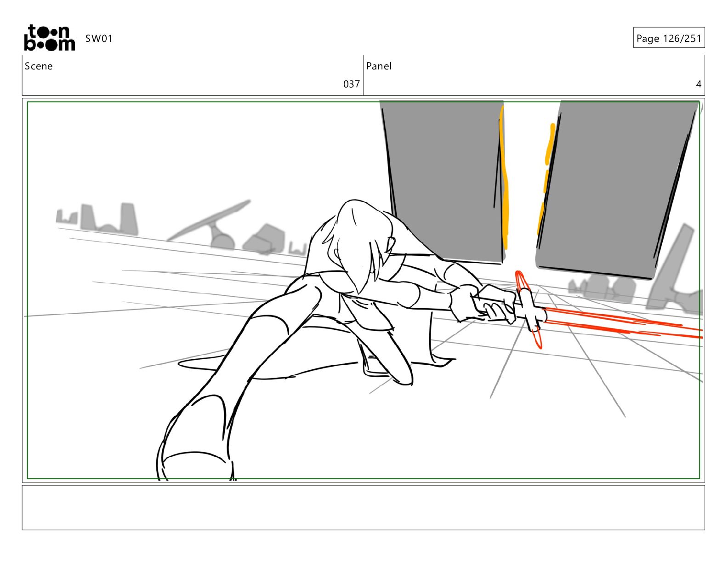This screenshot has width=728, height=563.
Task: Click the storyboard panel drawing
Action: point(363,290)
